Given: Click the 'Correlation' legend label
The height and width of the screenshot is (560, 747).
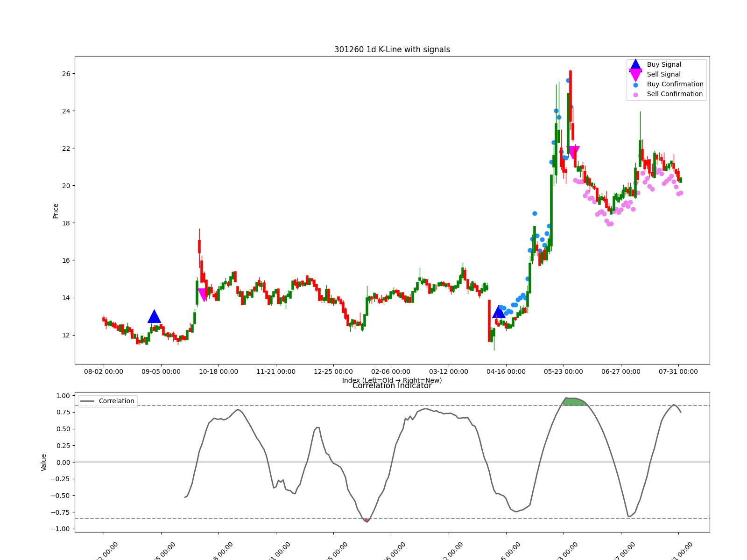Looking at the screenshot, I should tap(116, 401).
